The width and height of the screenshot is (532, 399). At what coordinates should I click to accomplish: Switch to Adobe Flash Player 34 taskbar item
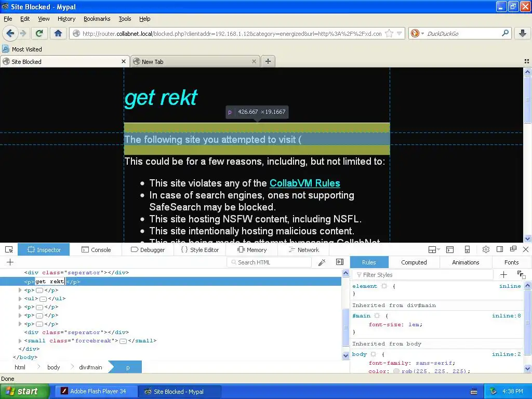tap(96, 391)
